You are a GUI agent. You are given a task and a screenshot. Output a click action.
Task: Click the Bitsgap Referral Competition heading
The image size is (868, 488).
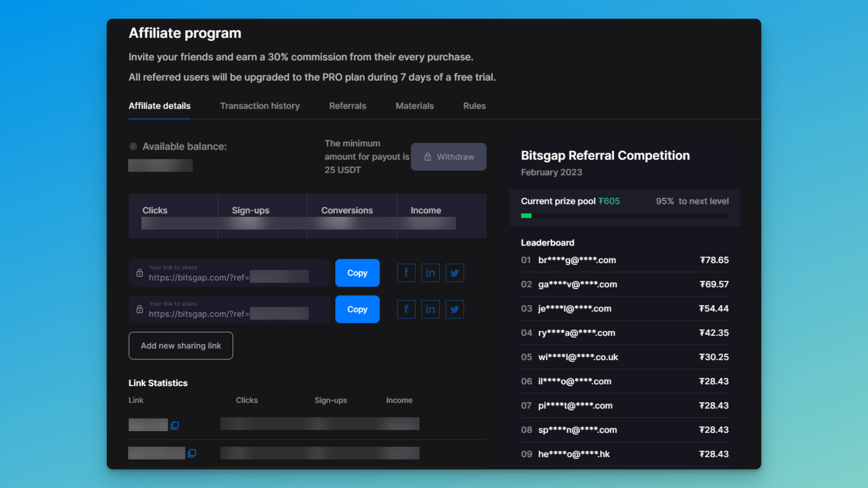605,155
